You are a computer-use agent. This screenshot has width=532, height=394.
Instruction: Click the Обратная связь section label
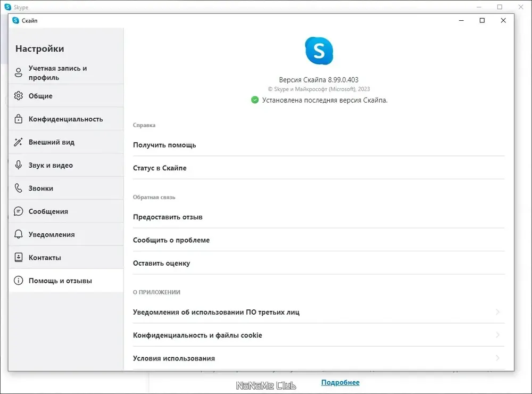154,197
